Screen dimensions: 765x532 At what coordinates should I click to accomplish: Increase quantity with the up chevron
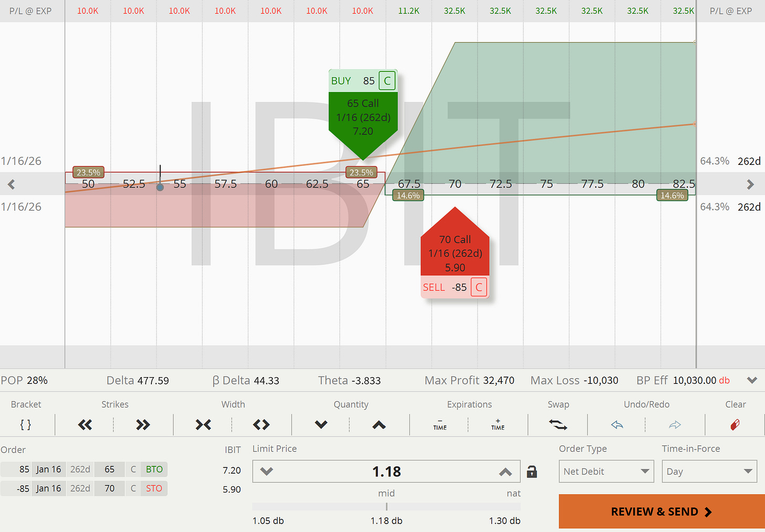379,424
